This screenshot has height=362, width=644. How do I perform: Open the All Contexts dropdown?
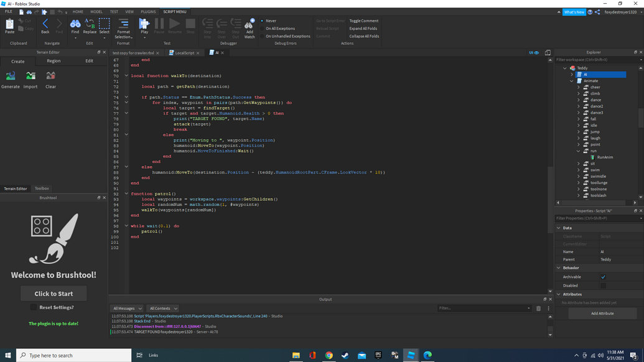(163, 308)
